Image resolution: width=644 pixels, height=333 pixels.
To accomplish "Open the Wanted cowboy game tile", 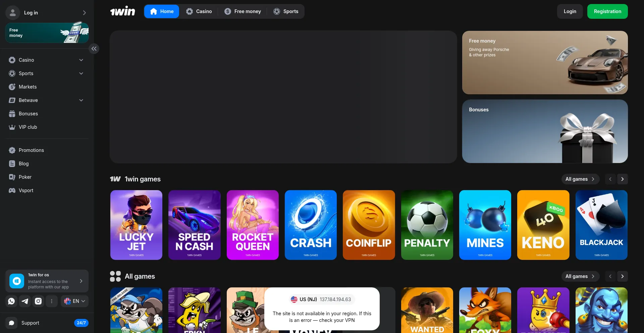I will pos(427,310).
